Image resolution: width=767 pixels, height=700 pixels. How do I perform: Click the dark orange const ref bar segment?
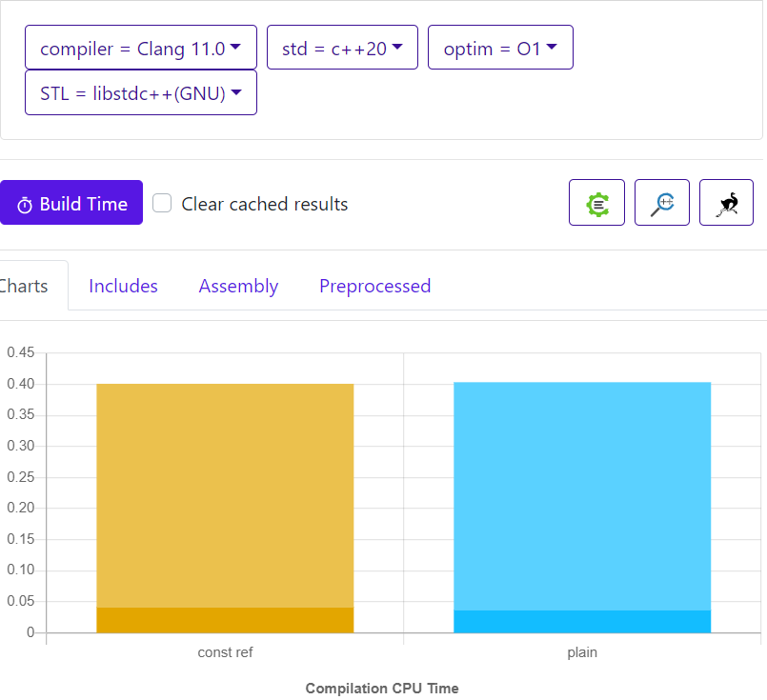(x=225, y=620)
